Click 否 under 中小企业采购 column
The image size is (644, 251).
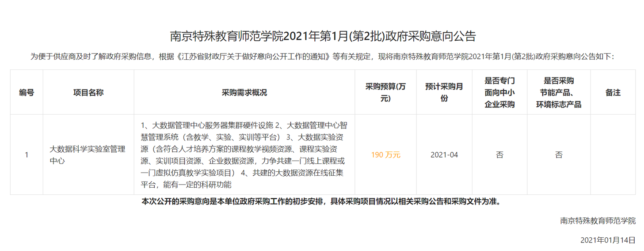pos(499,155)
